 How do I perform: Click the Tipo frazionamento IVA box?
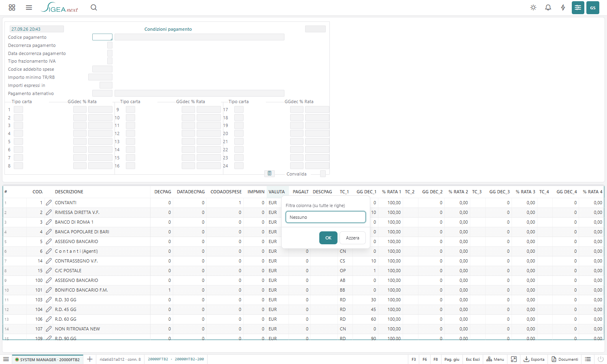pyautogui.click(x=110, y=61)
